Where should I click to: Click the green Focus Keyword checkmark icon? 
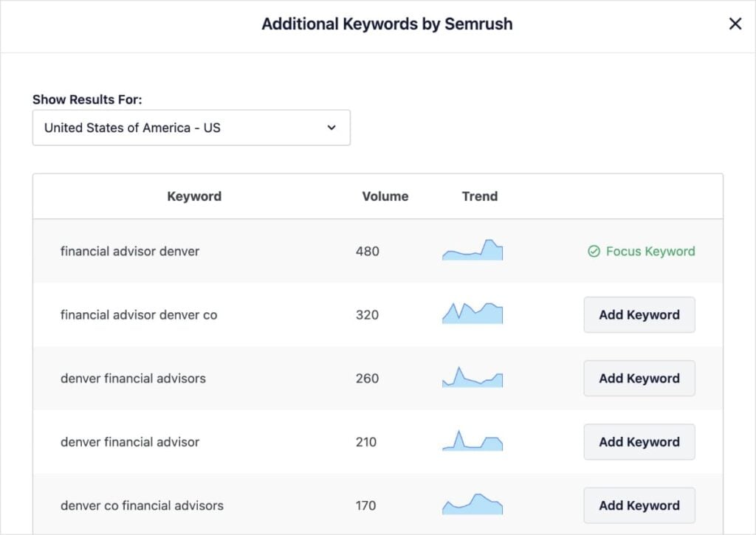click(x=595, y=251)
